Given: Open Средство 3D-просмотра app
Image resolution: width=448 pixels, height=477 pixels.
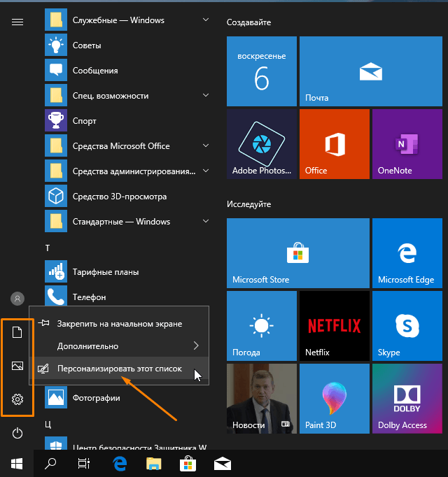Looking at the screenshot, I should pos(127,197).
